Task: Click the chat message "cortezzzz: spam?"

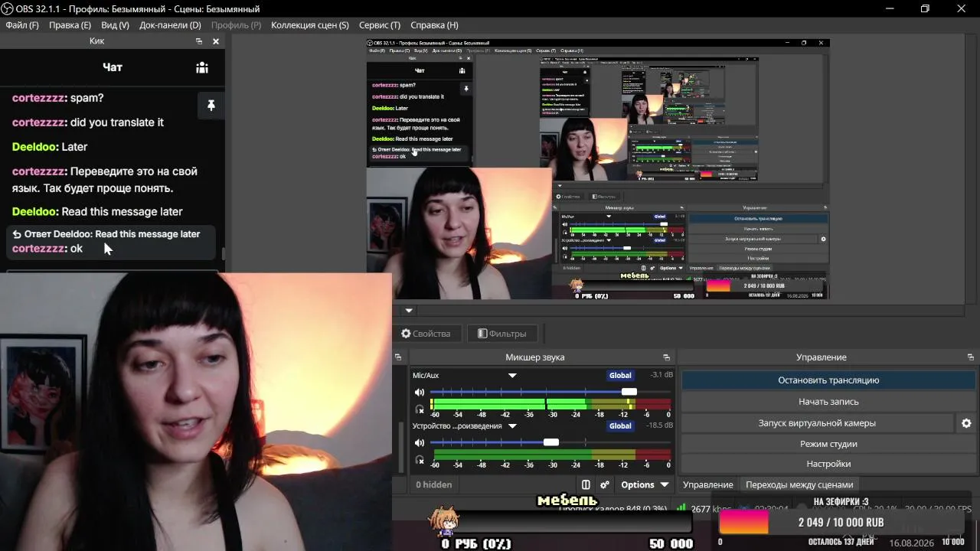Action: [58, 98]
